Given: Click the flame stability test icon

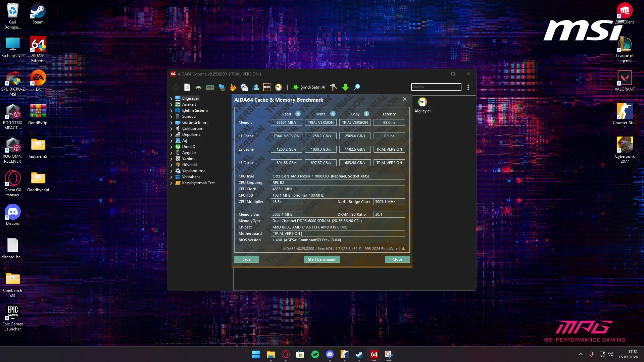Looking at the screenshot, I should pos(233,87).
